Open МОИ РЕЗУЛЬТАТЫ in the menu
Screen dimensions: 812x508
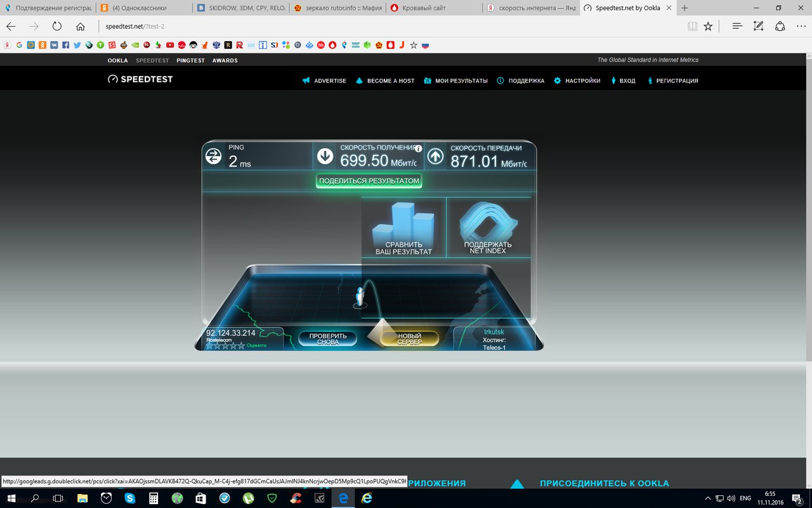click(x=455, y=81)
